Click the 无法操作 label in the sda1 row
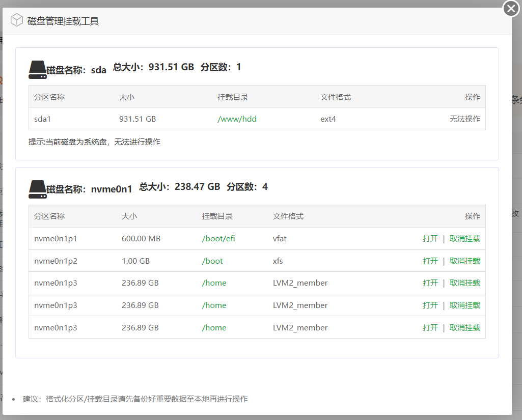This screenshot has width=522, height=420. 465,119
